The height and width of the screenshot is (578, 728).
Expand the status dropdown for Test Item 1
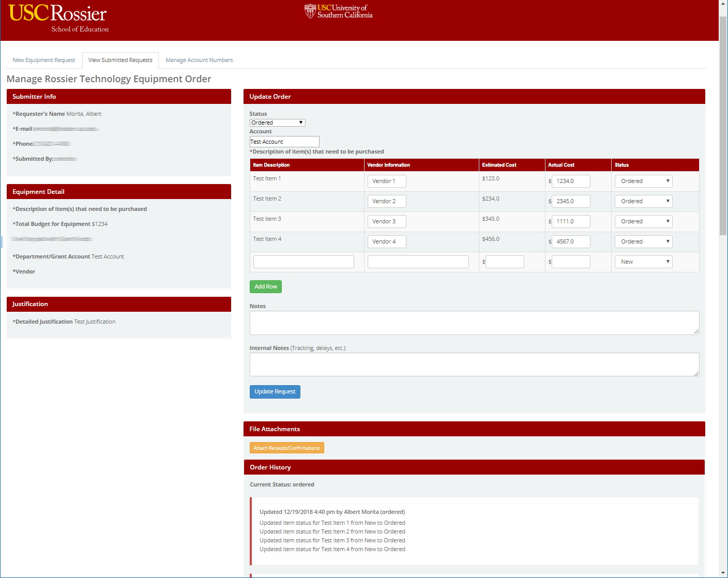[x=643, y=181]
